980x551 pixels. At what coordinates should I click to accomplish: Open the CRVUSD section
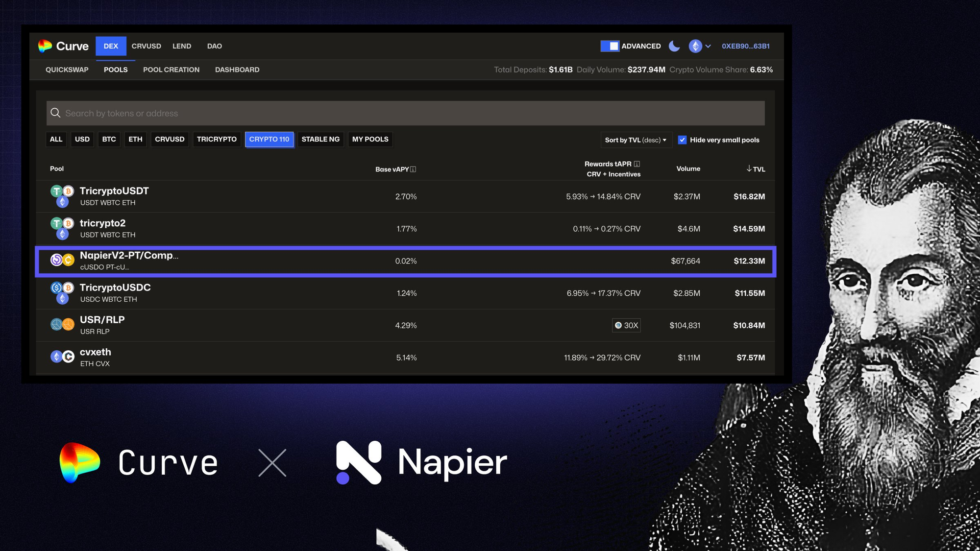pos(146,46)
